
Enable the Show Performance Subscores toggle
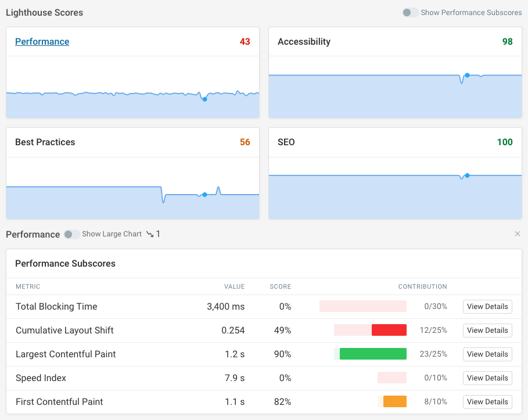pos(410,12)
